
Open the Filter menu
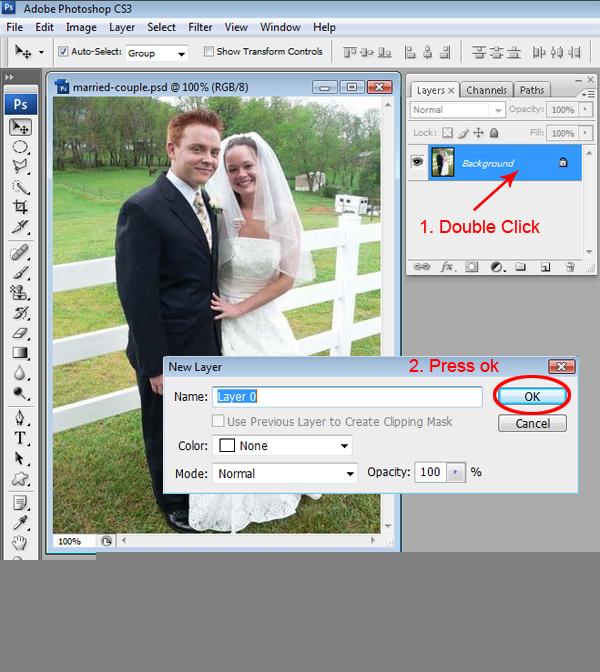(x=200, y=27)
